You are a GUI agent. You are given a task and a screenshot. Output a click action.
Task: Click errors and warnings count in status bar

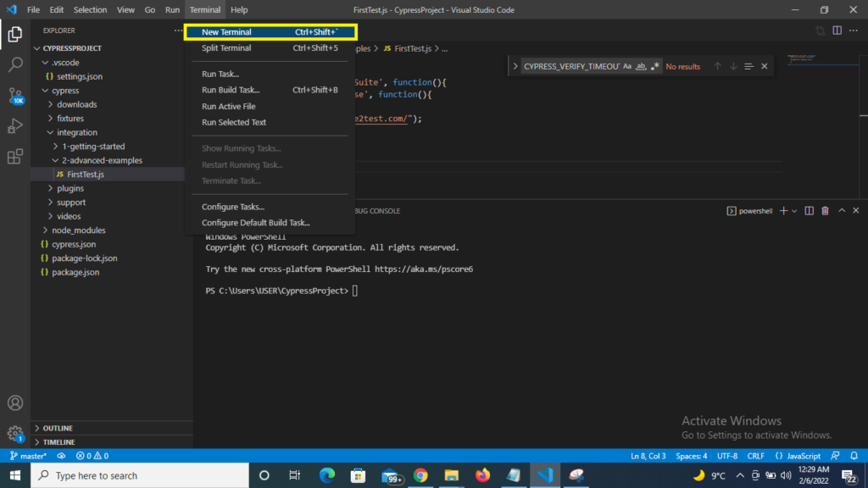pos(92,456)
